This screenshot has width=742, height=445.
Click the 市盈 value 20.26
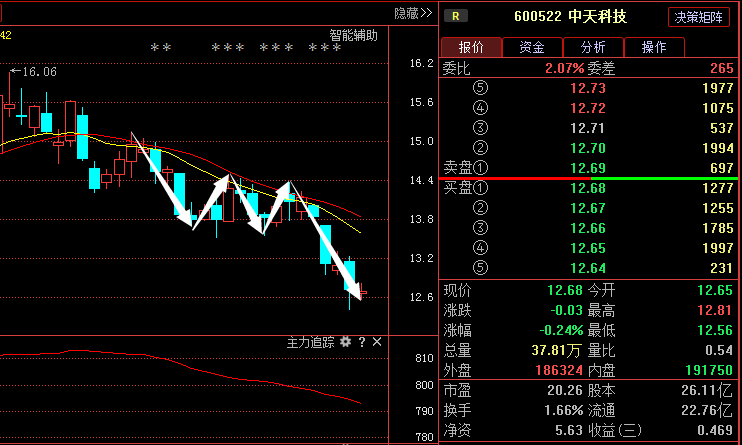565,391
